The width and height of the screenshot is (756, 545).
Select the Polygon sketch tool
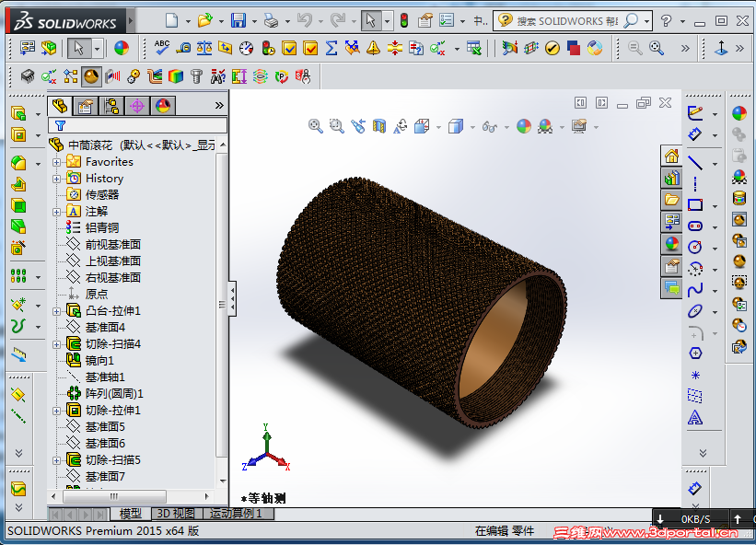point(695,354)
